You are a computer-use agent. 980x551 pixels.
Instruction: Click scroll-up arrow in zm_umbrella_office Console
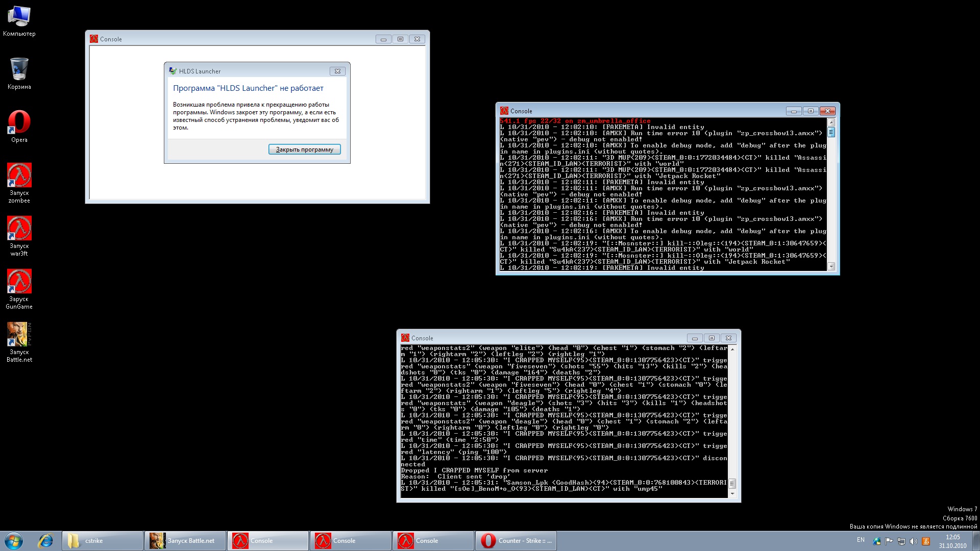[x=831, y=122]
